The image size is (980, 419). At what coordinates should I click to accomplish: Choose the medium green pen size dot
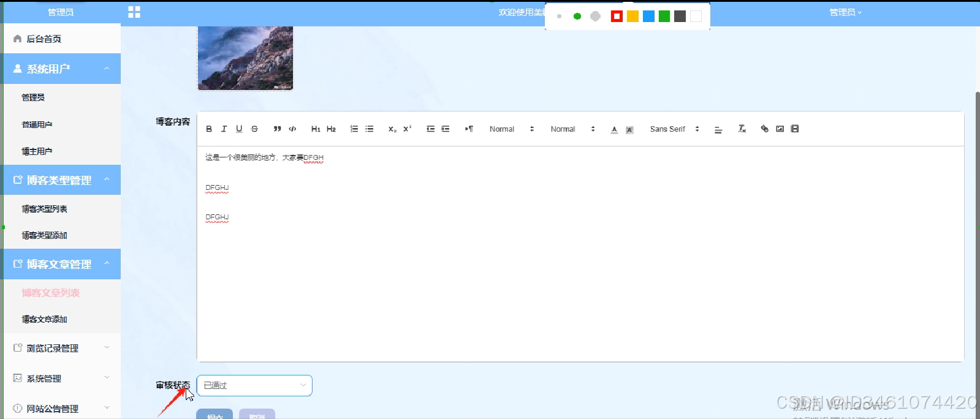(577, 16)
